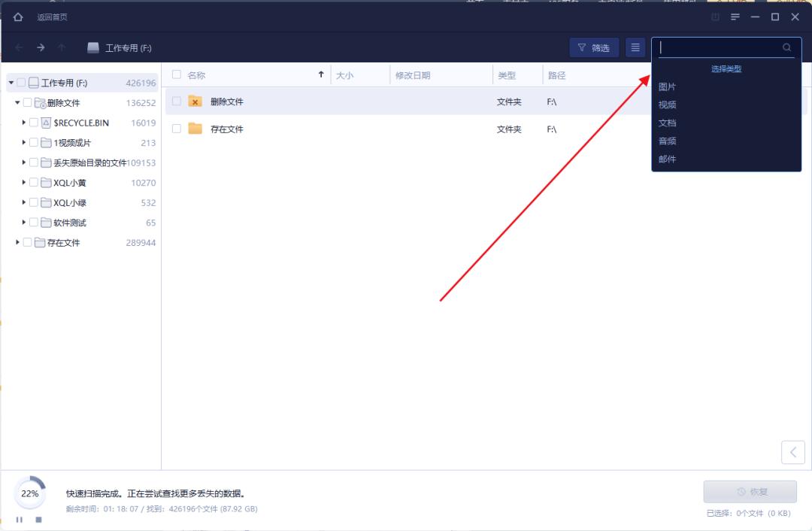Click the 恢复 recover button
The width and height of the screenshot is (812, 531).
750,492
